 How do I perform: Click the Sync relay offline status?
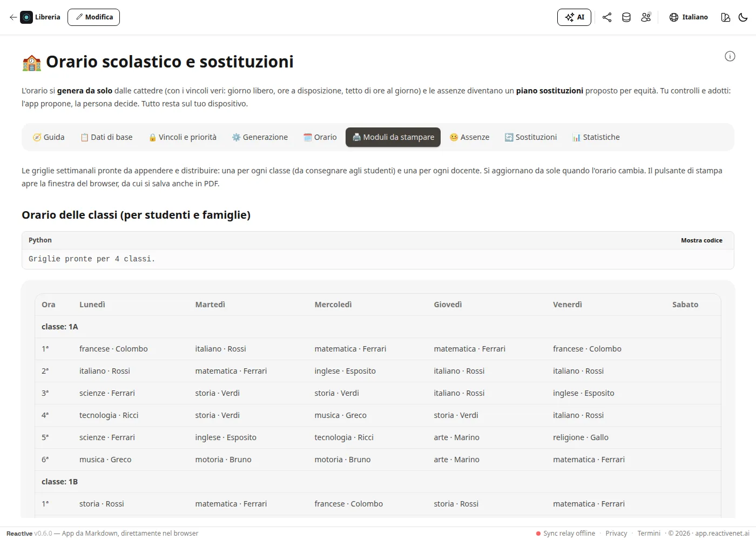point(565,534)
